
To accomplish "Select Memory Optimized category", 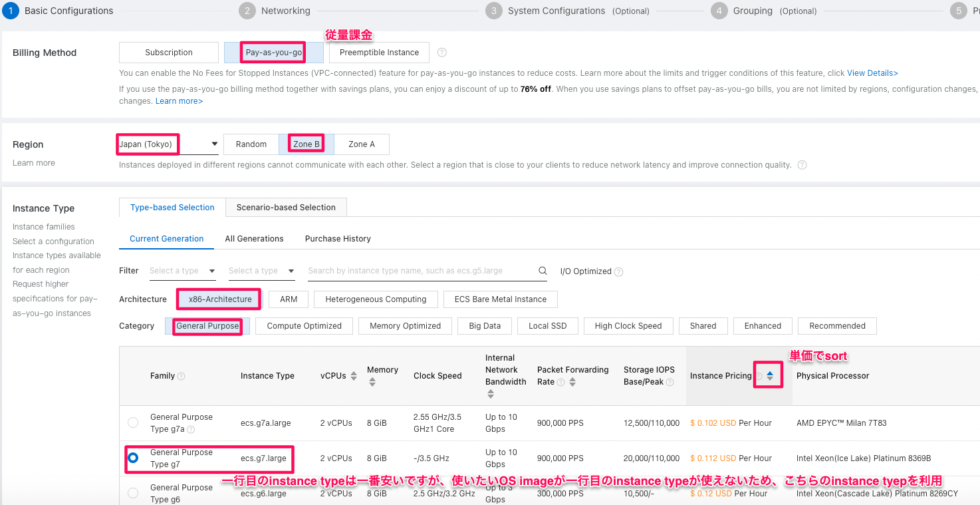I will (x=406, y=326).
